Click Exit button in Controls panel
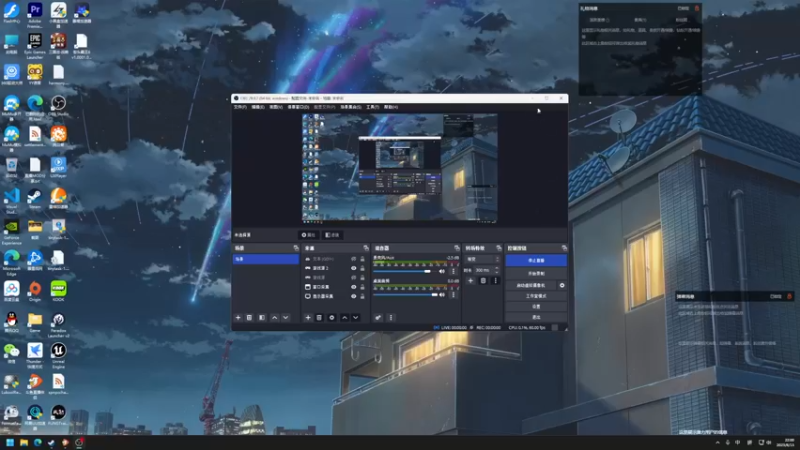800x450 pixels. [536, 317]
